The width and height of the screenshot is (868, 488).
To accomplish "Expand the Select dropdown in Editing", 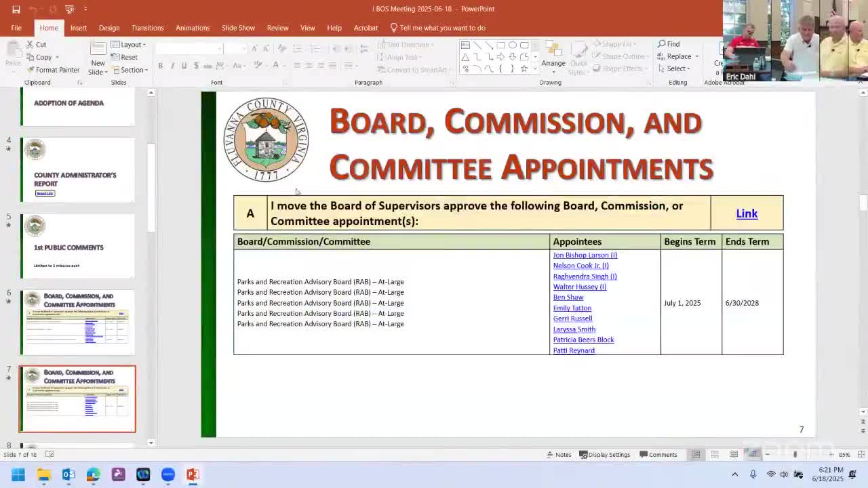I will pyautogui.click(x=676, y=68).
